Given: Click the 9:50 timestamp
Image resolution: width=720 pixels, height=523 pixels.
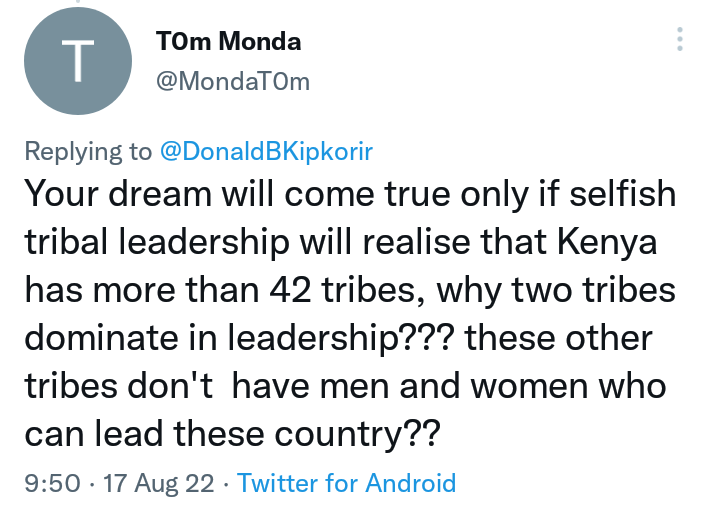Looking at the screenshot, I should [52, 484].
